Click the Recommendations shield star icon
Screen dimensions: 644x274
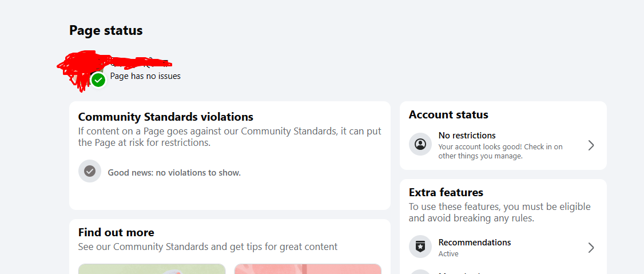[420, 247]
